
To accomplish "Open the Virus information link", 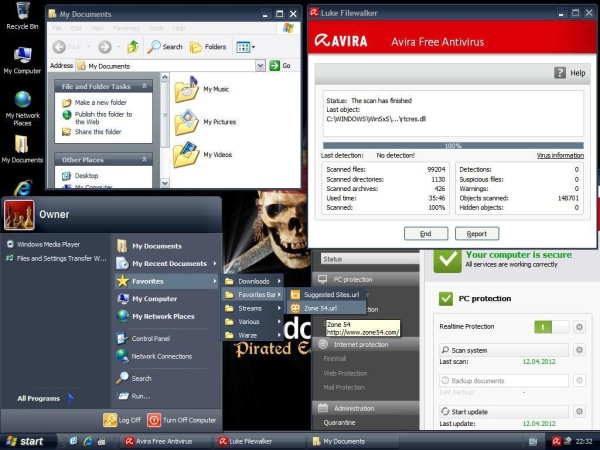I will tap(560, 155).
